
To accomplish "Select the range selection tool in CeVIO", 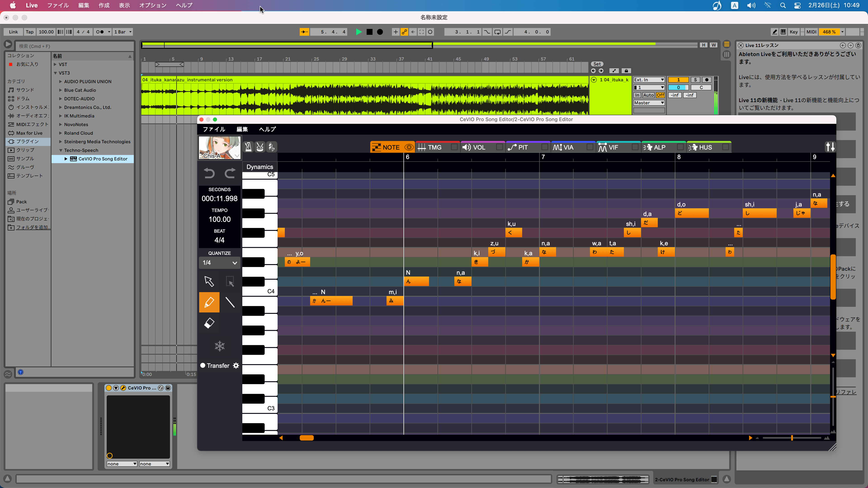I will 230,281.
